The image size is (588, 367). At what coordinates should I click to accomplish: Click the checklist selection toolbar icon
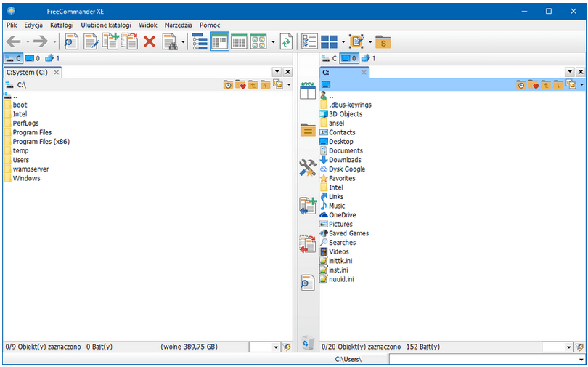(310, 41)
